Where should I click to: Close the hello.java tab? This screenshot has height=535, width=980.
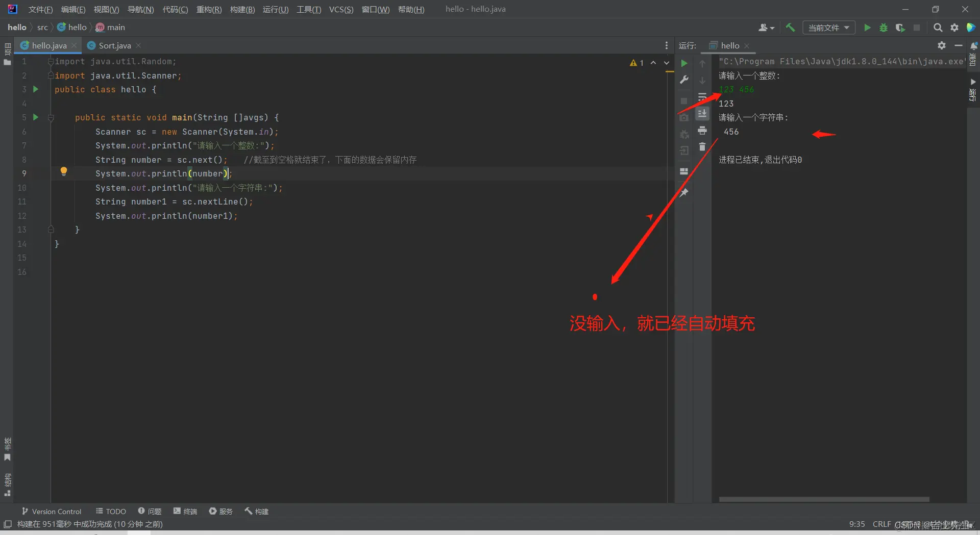coord(74,45)
